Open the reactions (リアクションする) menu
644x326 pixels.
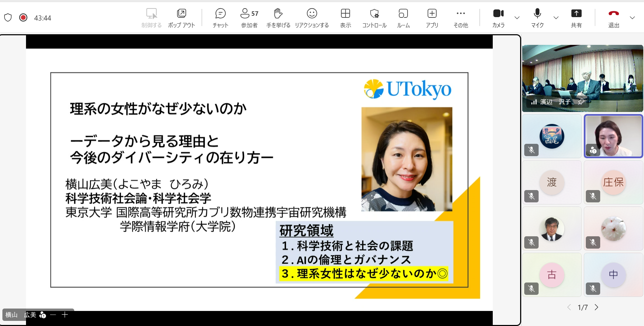[312, 18]
